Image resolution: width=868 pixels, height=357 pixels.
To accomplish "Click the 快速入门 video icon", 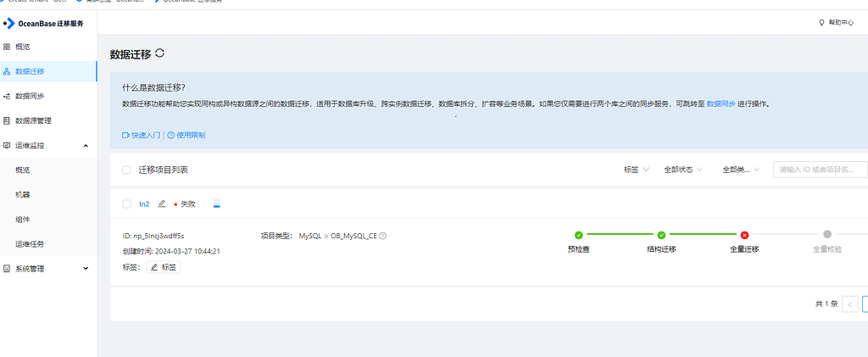I will pyautogui.click(x=125, y=135).
